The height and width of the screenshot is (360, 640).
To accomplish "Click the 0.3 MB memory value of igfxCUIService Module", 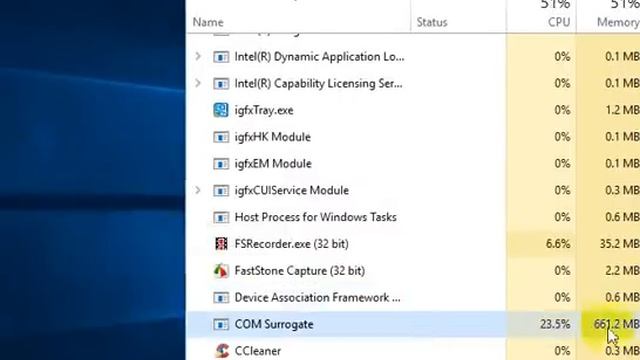I will pos(622,191).
